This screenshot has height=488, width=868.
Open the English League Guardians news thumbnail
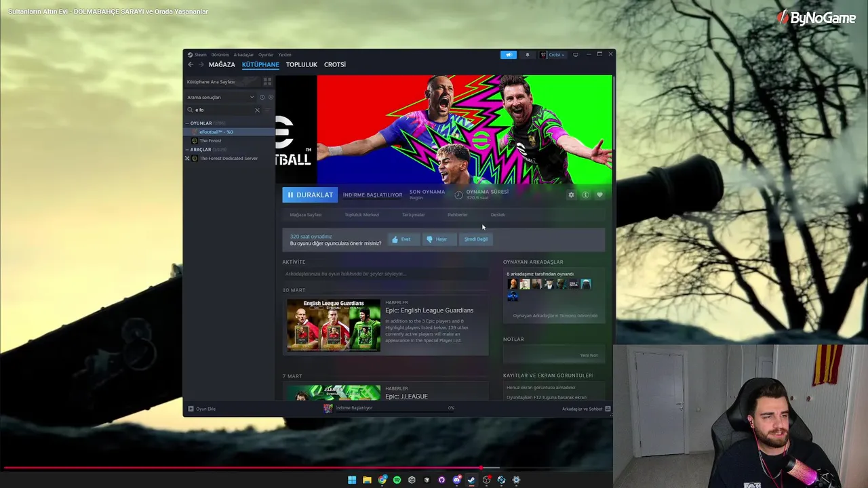334,325
